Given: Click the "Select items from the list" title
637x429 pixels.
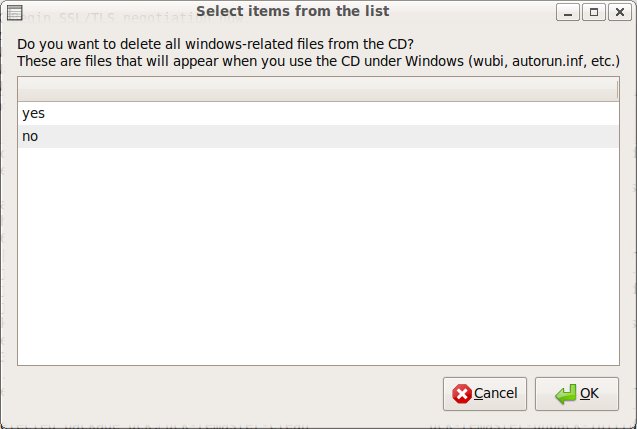Looking at the screenshot, I should (293, 11).
